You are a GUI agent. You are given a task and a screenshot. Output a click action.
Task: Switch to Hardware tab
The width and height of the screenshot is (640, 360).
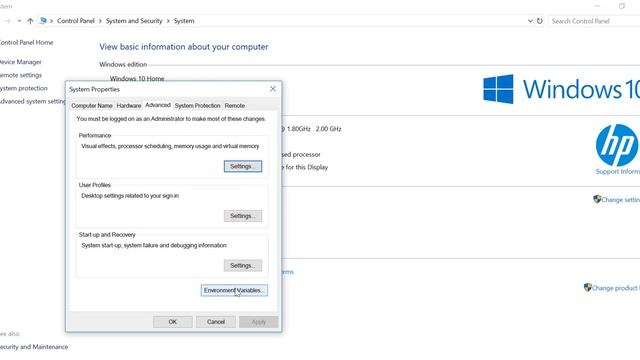pos(129,105)
